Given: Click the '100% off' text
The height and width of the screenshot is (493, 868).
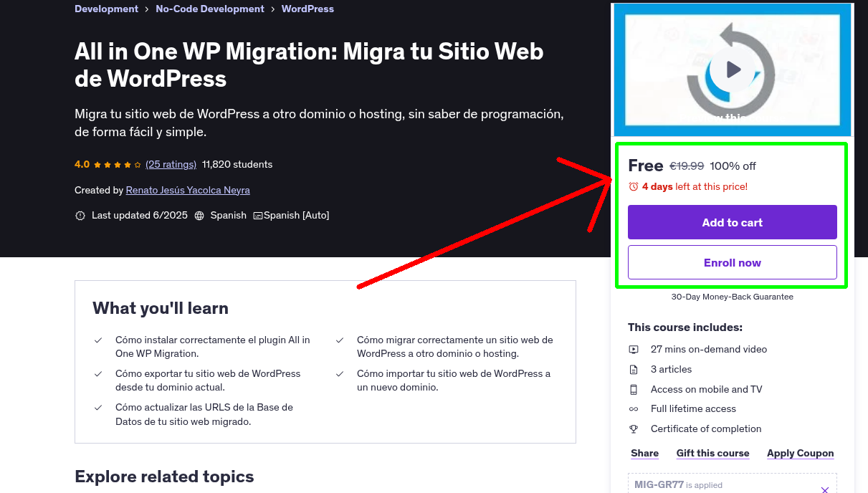Looking at the screenshot, I should (x=733, y=166).
